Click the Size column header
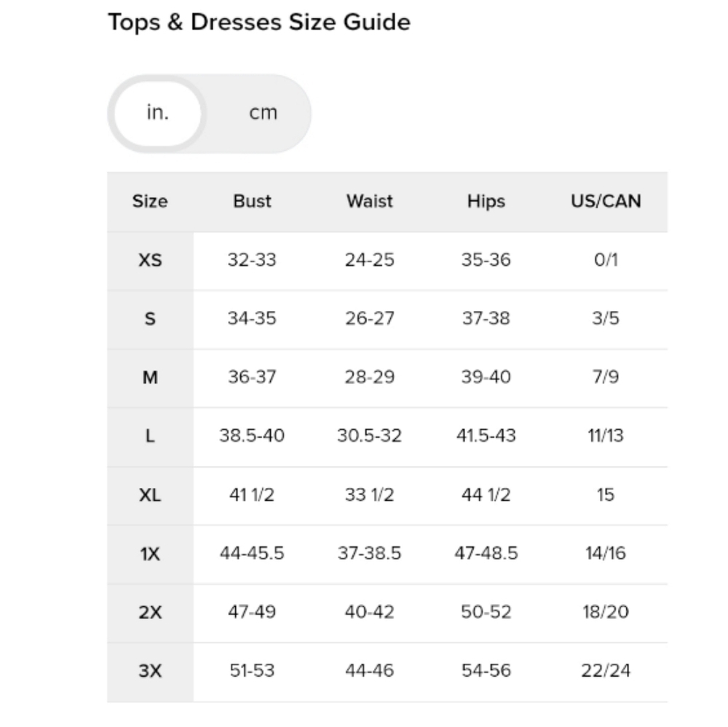 [150, 201]
